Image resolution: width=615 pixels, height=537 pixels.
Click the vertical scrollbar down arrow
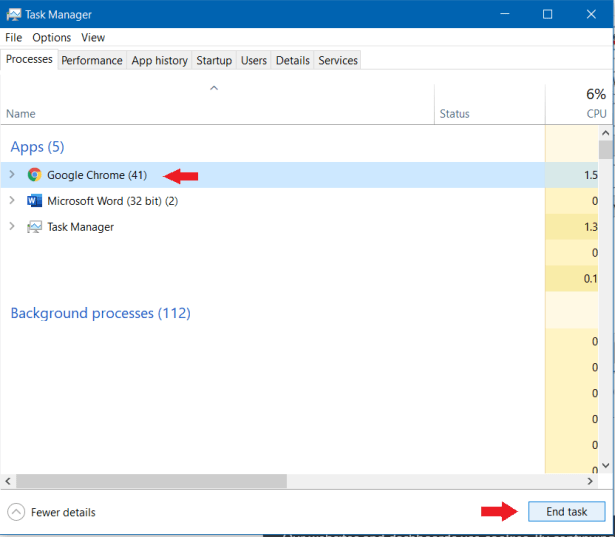(606, 466)
